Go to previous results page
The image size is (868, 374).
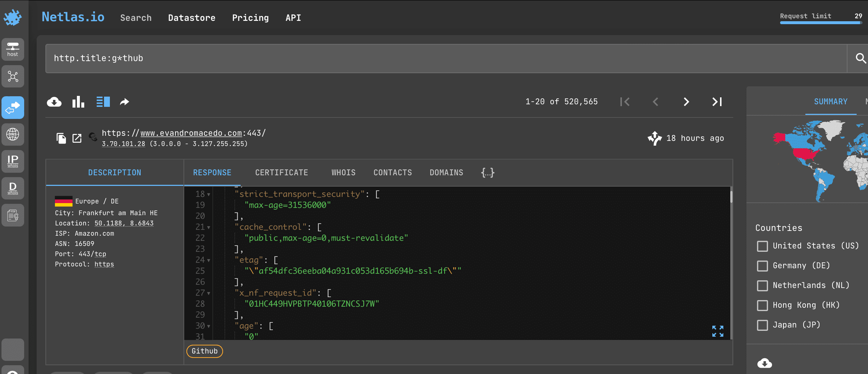[656, 102]
